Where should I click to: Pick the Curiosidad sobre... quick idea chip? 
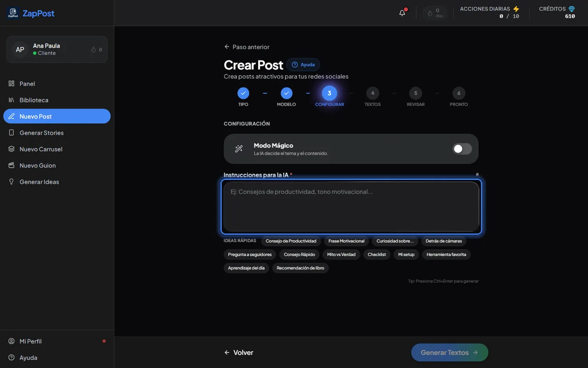pos(395,241)
